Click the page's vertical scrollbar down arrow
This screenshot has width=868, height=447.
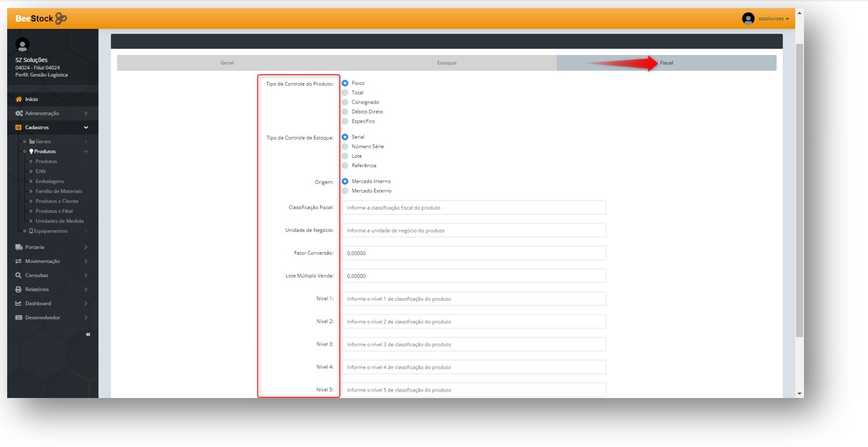tap(800, 394)
